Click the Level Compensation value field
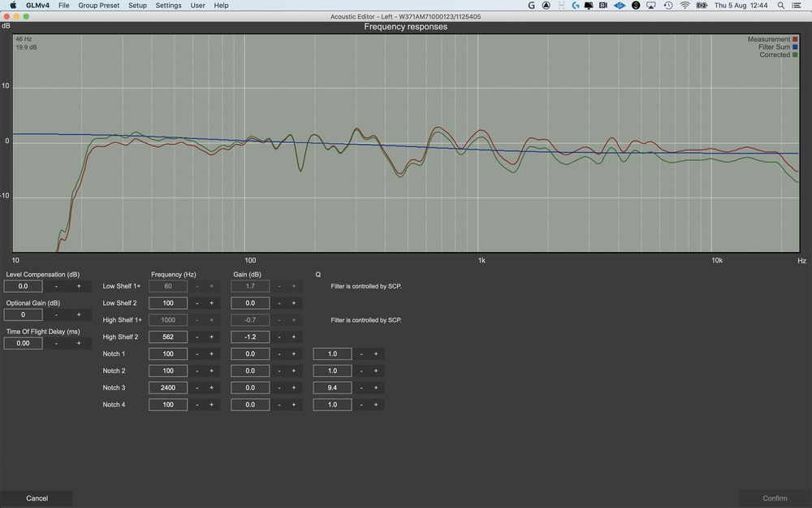 [x=24, y=286]
